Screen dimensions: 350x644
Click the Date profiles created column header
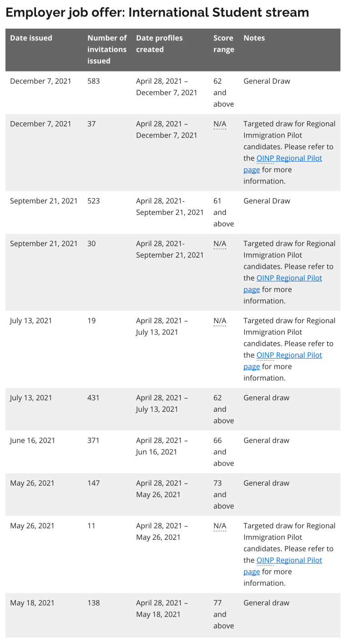point(159,44)
